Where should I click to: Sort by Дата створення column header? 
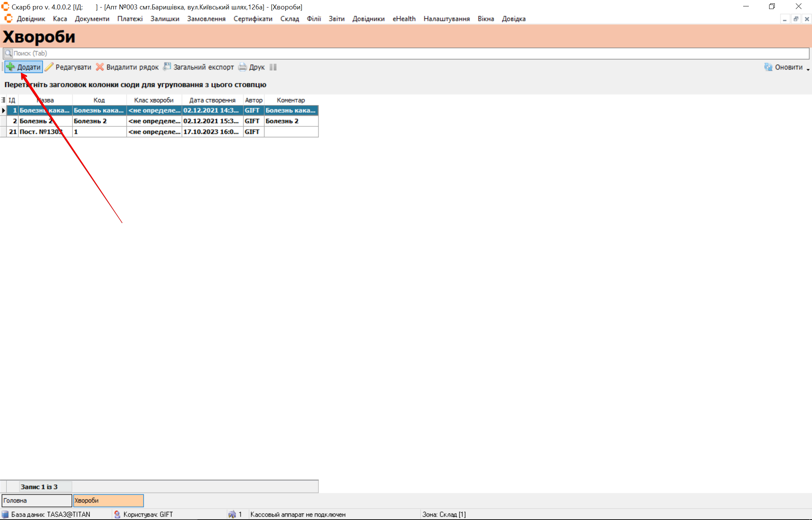(212, 100)
